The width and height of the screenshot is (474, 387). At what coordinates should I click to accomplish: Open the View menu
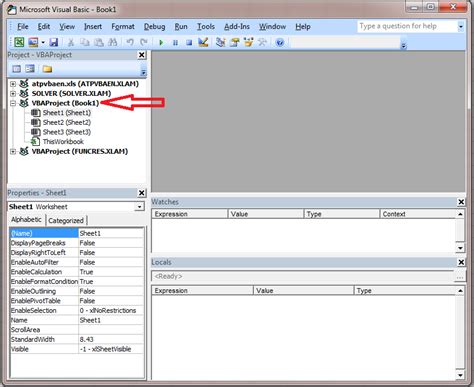point(67,26)
